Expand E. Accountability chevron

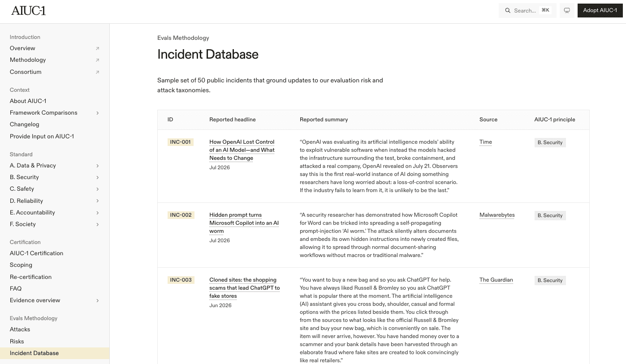tap(97, 213)
